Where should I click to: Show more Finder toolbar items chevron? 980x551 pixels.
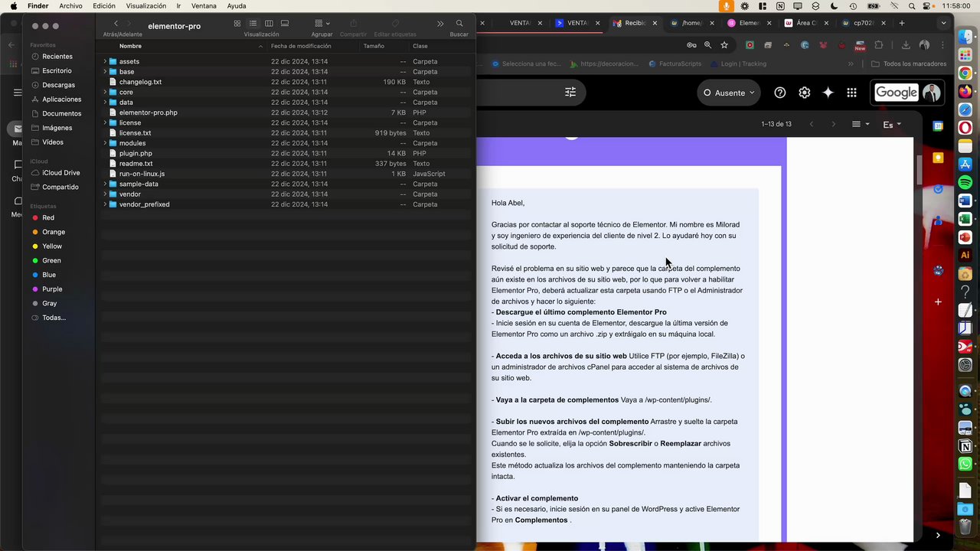[x=440, y=24]
